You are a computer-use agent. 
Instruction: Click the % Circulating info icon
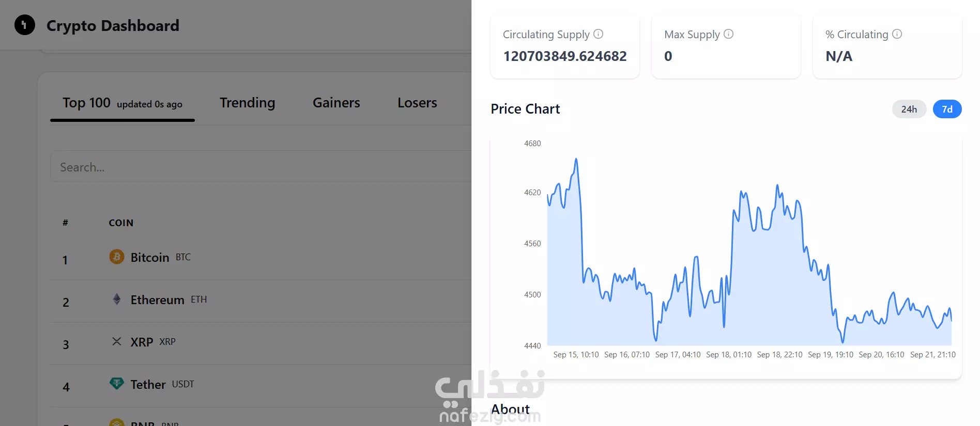click(897, 34)
